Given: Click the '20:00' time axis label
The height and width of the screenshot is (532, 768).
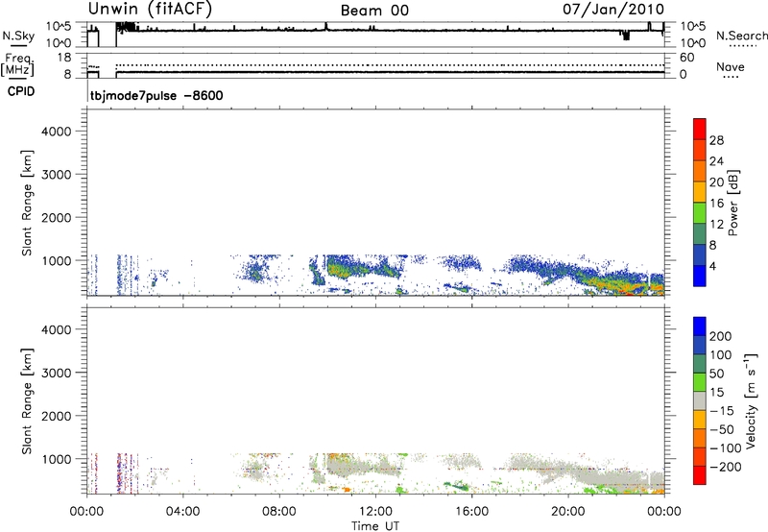Looking at the screenshot, I should [568, 512].
